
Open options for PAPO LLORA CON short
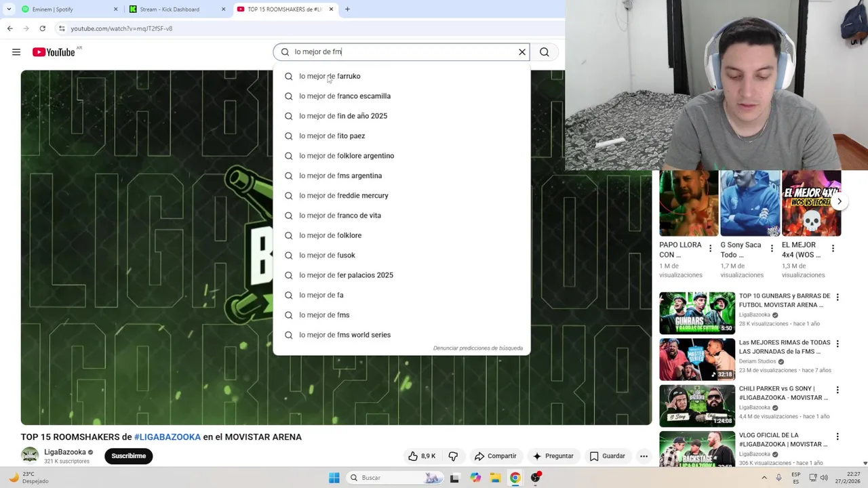[x=710, y=249]
